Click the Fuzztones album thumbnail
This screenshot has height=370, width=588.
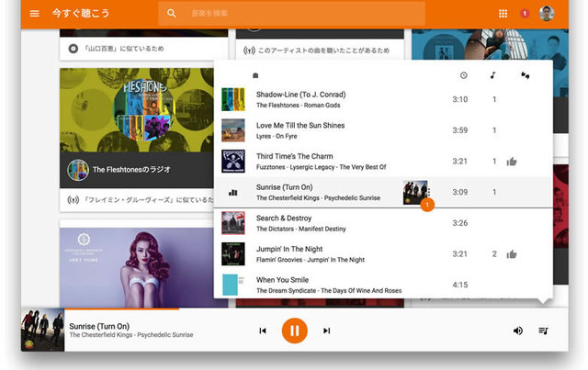[232, 162]
